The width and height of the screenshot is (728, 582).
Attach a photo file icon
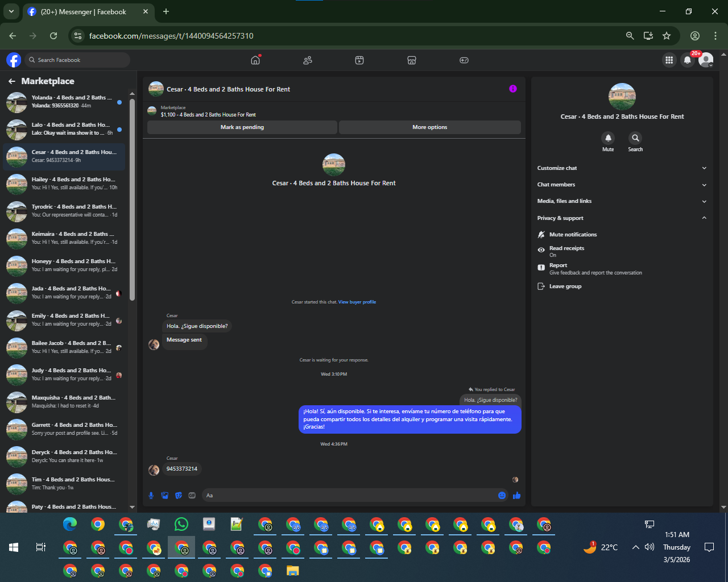165,496
